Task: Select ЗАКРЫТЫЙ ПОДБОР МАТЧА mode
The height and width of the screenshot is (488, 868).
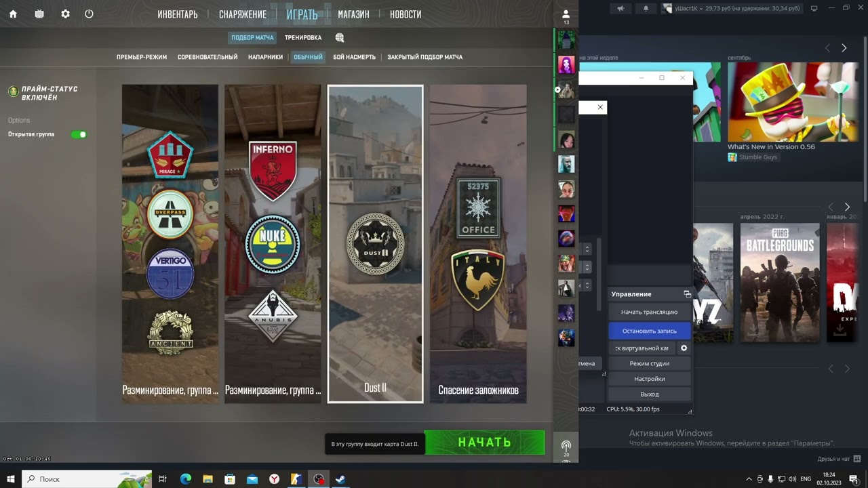Action: tap(425, 57)
